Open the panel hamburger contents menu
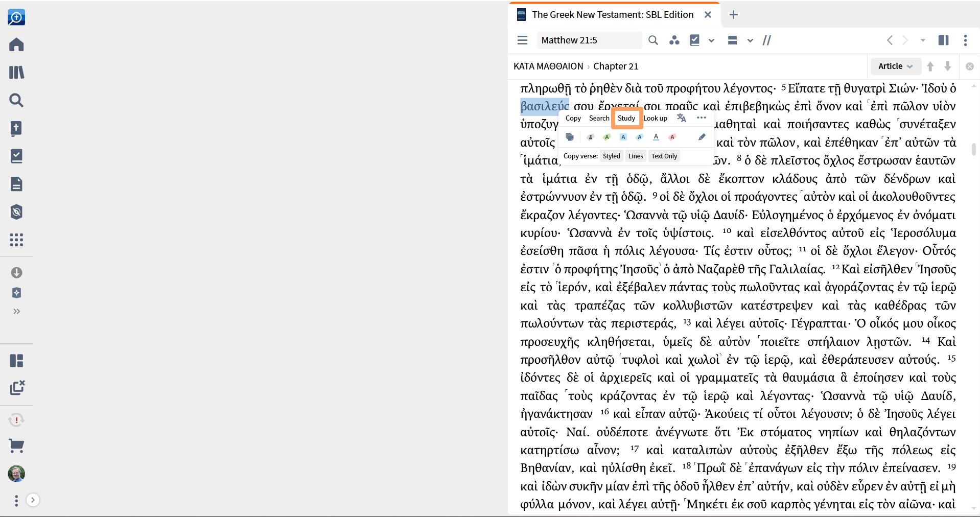 522,40
